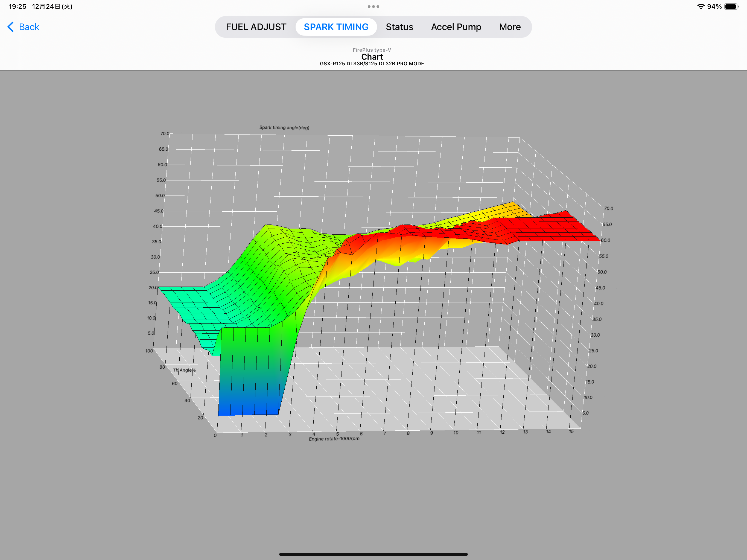Tap the battery indicator icon
Image resolution: width=747 pixels, height=560 pixels.
[731, 6]
